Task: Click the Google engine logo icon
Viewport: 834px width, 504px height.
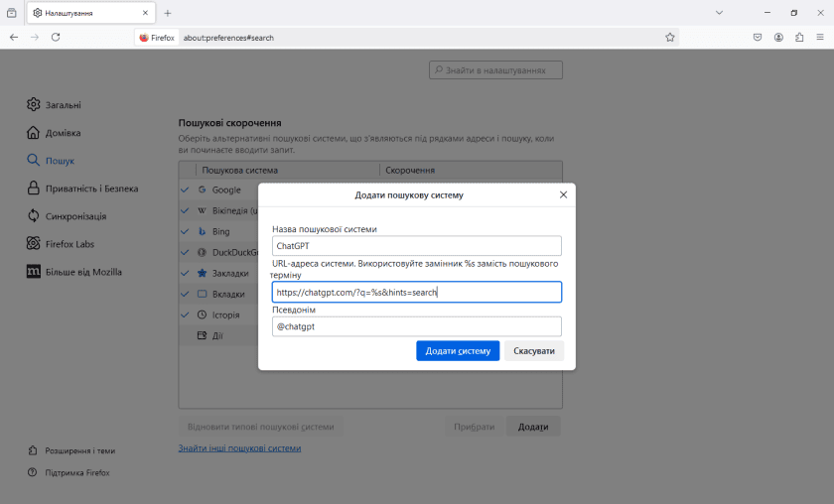Action: click(x=203, y=189)
